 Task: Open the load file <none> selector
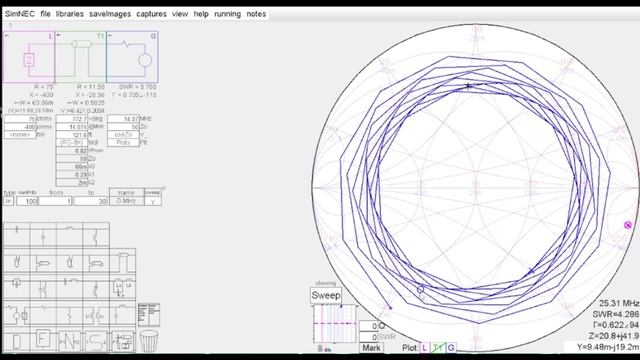[20, 134]
